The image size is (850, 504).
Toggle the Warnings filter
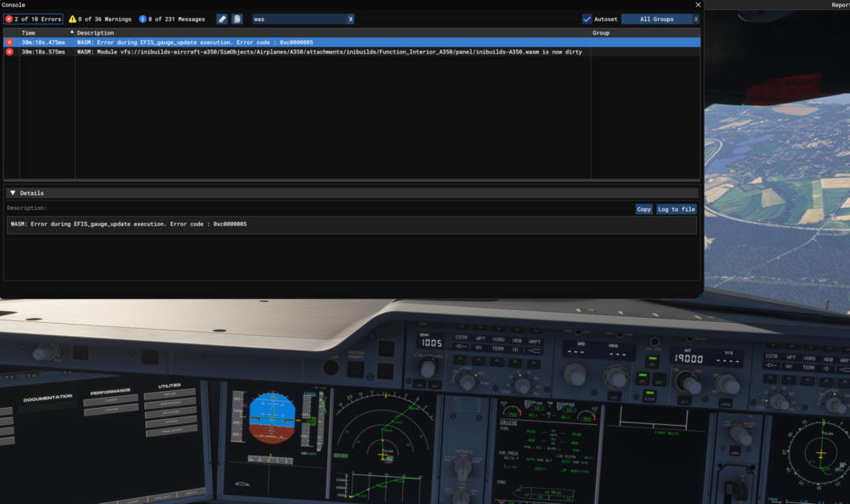(x=99, y=19)
